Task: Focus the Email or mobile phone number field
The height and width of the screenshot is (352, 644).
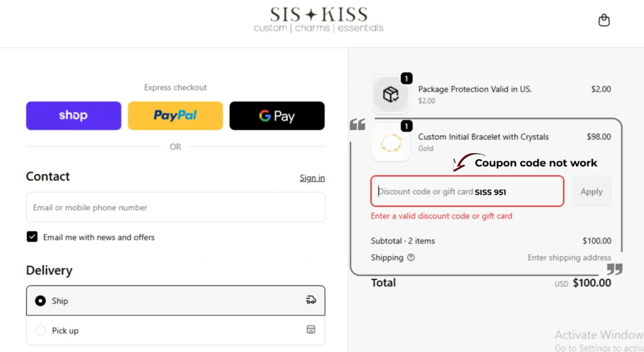Action: (175, 207)
